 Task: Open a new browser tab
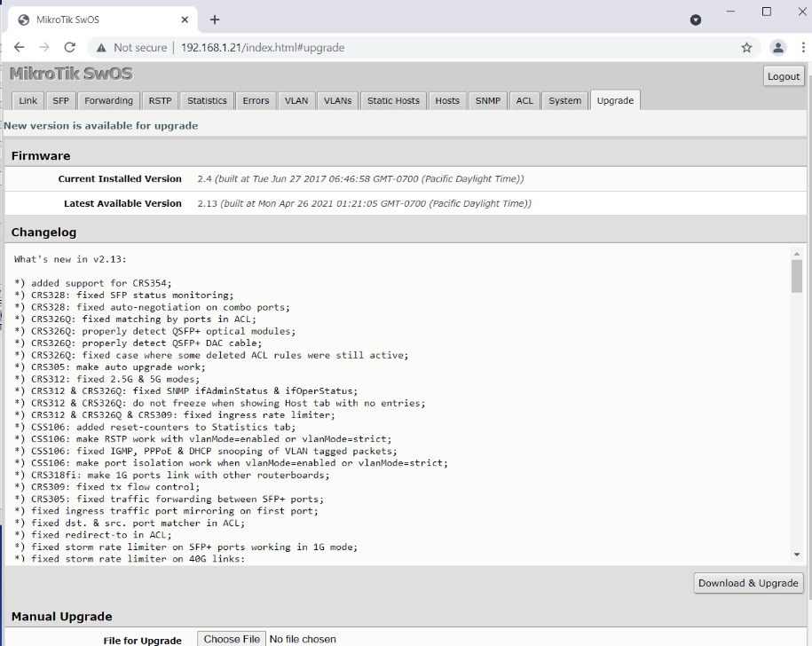215,20
